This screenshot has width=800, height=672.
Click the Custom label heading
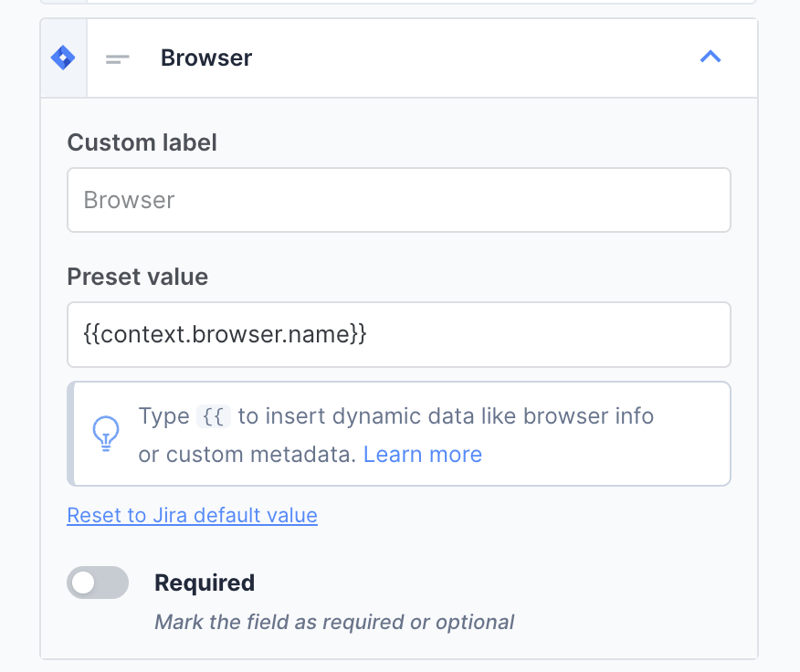click(x=142, y=142)
